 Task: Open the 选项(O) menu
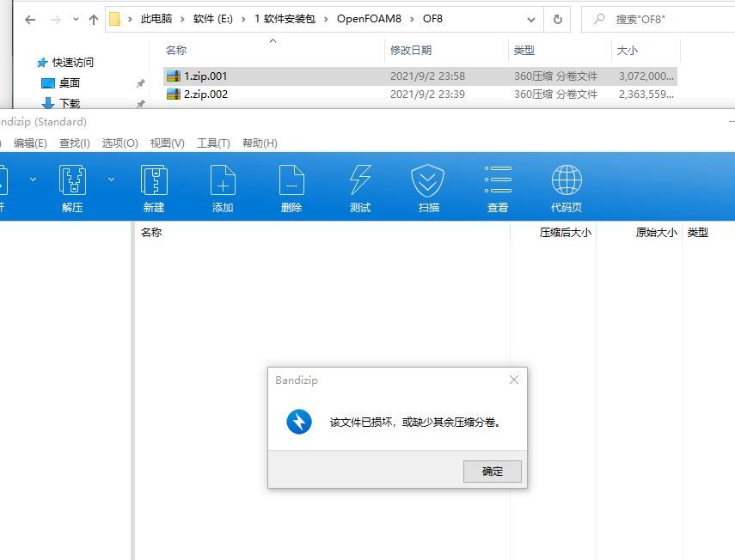pos(120,143)
